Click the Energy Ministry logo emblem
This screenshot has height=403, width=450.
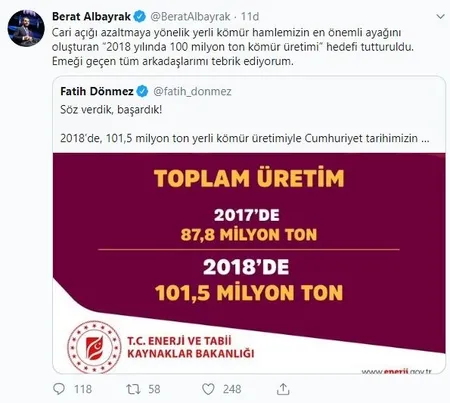click(94, 347)
